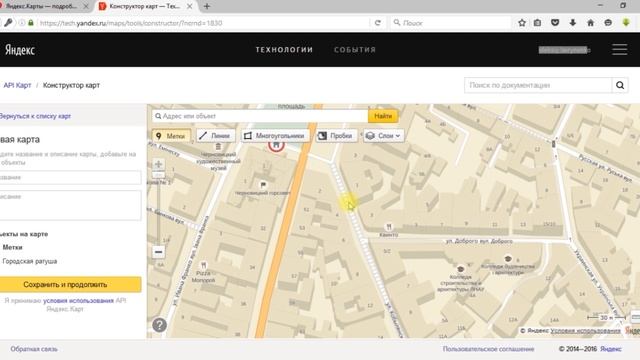This screenshot has width=640, height=360.
Task: Click the key icon left of address bar
Action: (8, 23)
